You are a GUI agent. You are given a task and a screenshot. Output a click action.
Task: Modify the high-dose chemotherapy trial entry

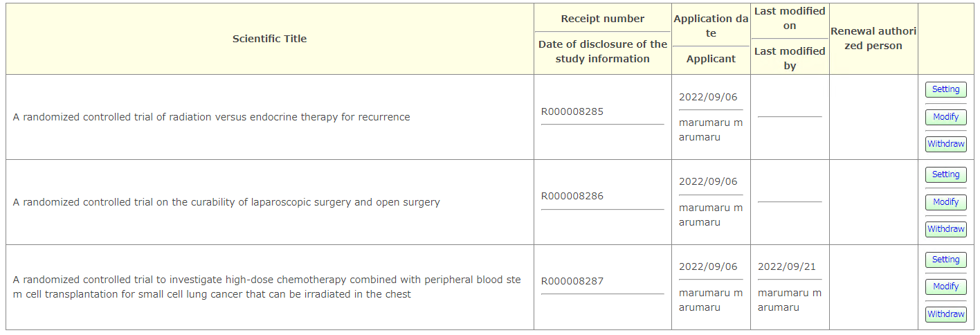coord(945,287)
